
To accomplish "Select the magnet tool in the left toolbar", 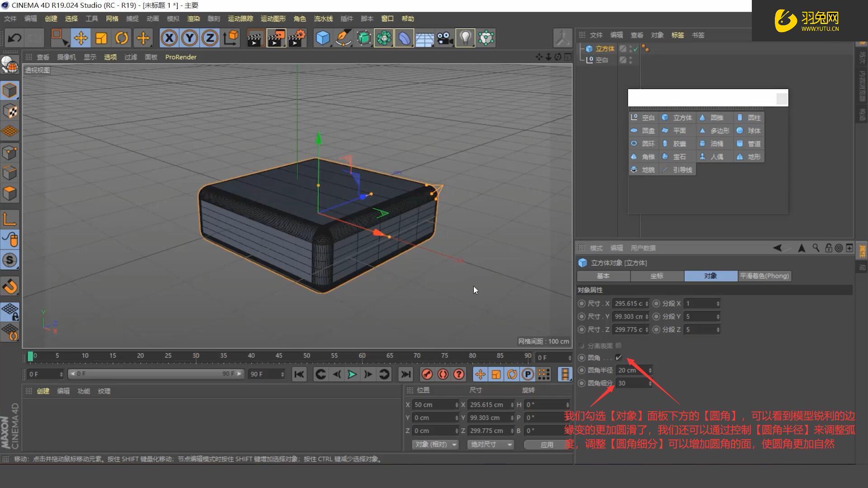I will pyautogui.click(x=10, y=286).
